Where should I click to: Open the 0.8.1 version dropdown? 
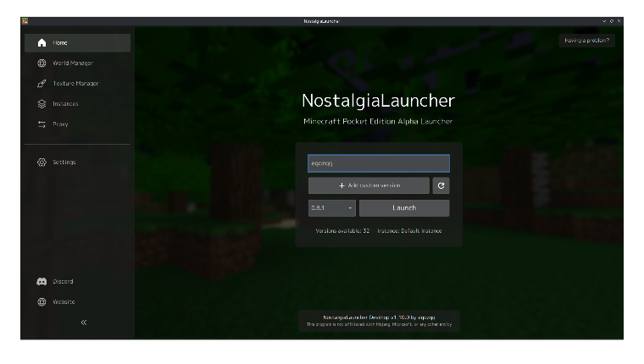[332, 208]
